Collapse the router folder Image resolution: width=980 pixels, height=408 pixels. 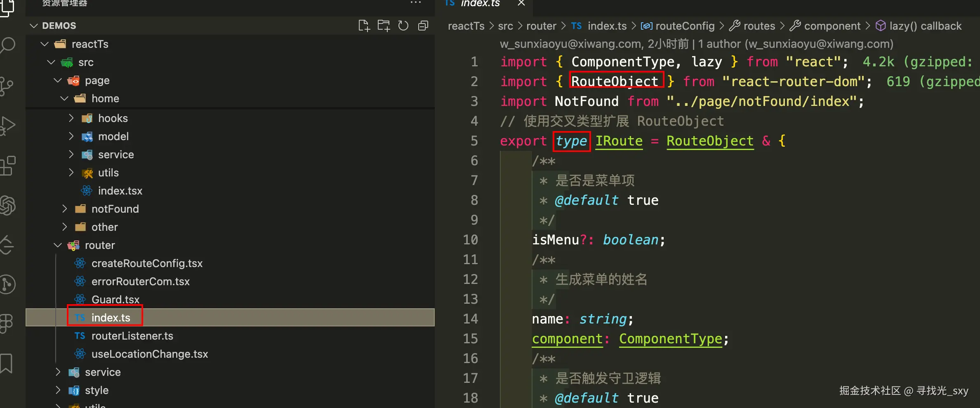pyautogui.click(x=58, y=245)
